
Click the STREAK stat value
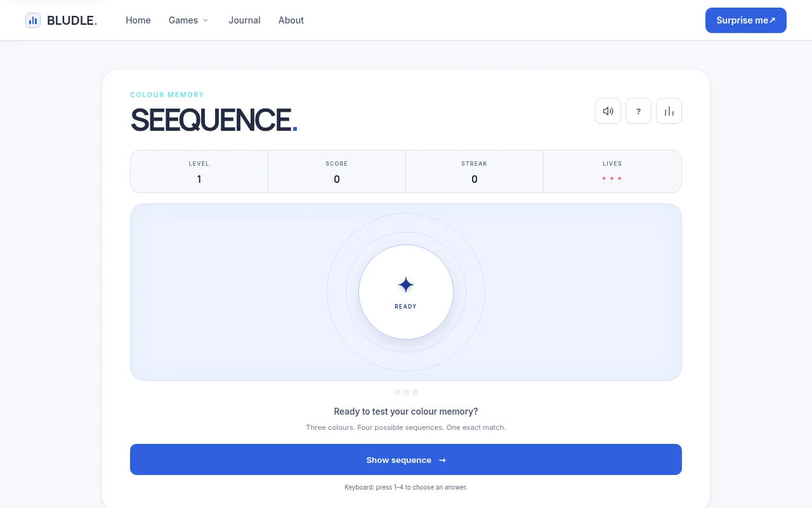click(x=475, y=179)
